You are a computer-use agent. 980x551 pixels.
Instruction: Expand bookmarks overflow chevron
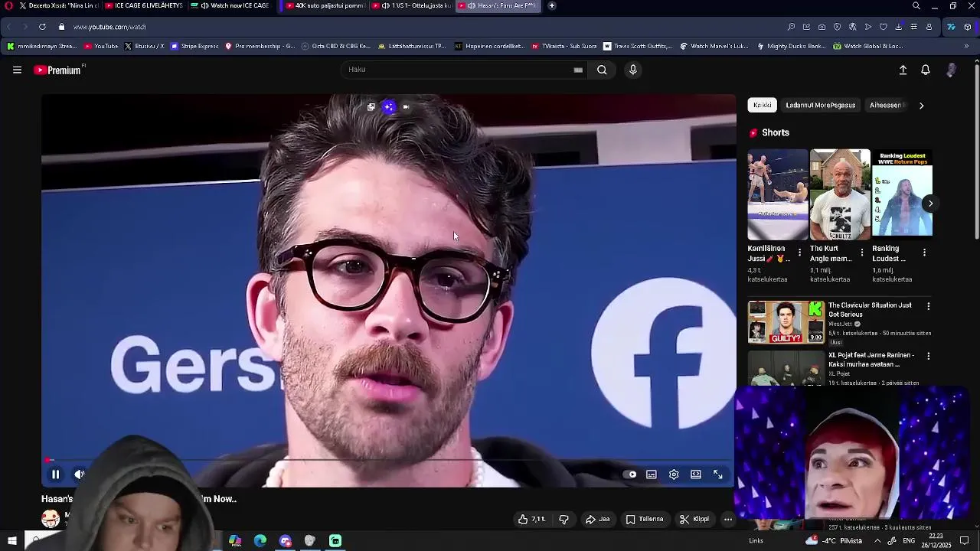coord(966,46)
